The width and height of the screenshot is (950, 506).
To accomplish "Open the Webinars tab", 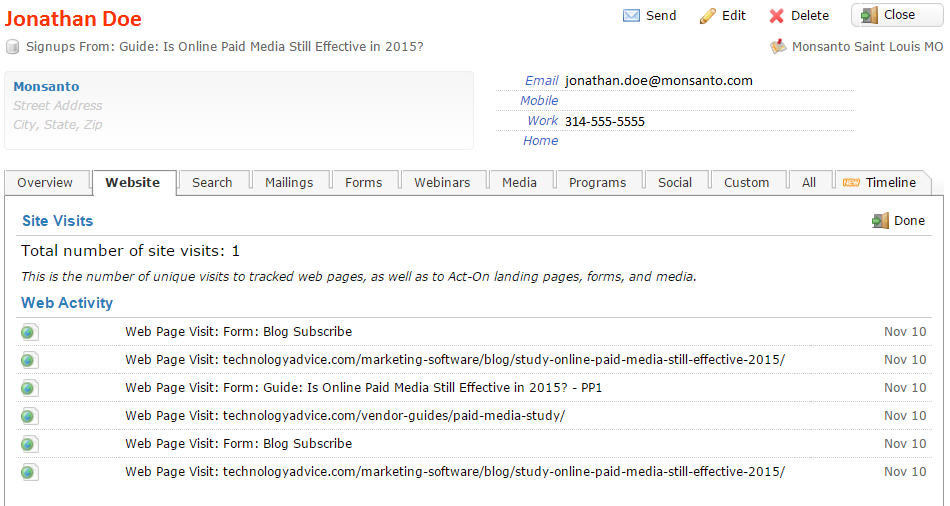I will click(442, 183).
